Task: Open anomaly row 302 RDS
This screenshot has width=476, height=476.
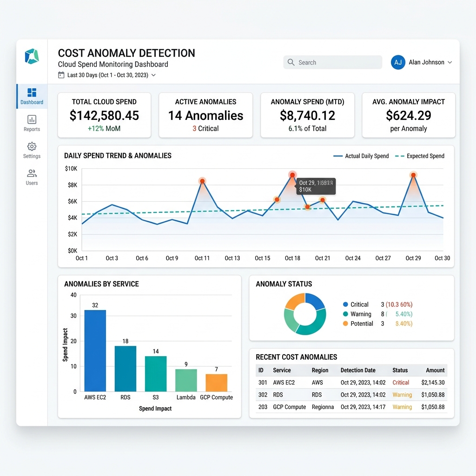Action: (x=351, y=395)
